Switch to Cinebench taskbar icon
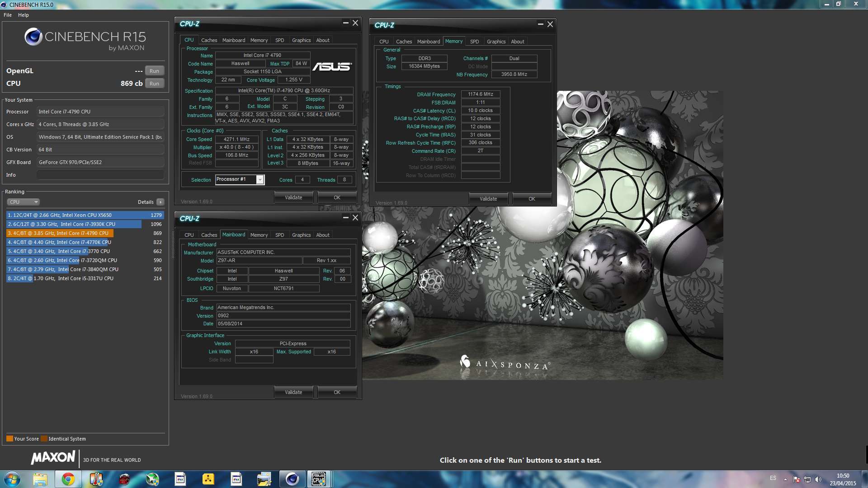Screen dimensions: 868x488 point(292,479)
